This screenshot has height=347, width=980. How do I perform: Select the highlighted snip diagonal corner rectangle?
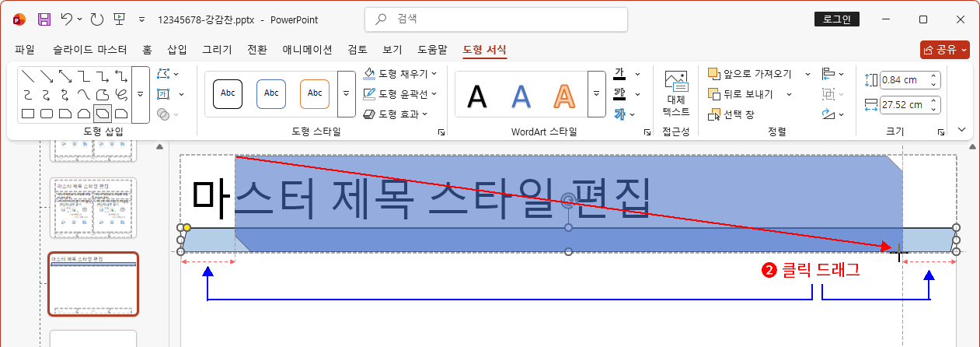coord(103,114)
